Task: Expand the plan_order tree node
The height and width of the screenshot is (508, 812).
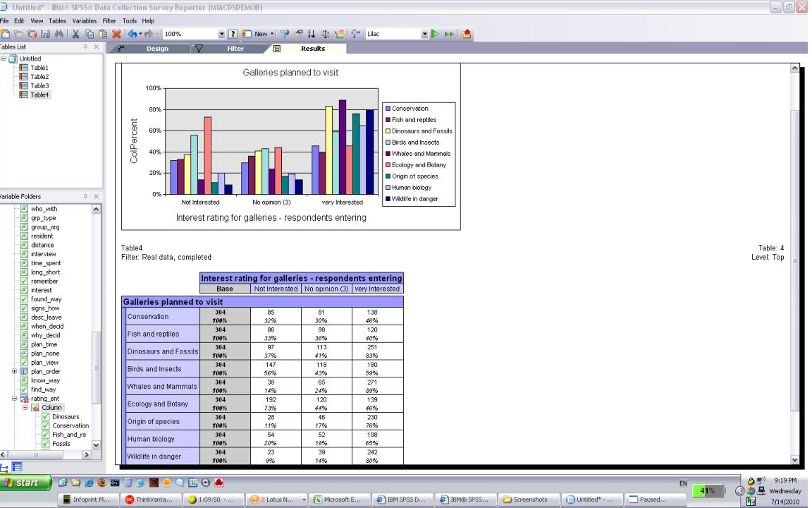Action: coord(15,372)
